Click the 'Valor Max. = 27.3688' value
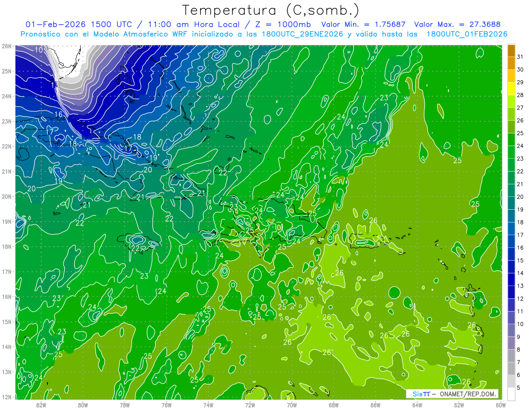 pos(458,24)
